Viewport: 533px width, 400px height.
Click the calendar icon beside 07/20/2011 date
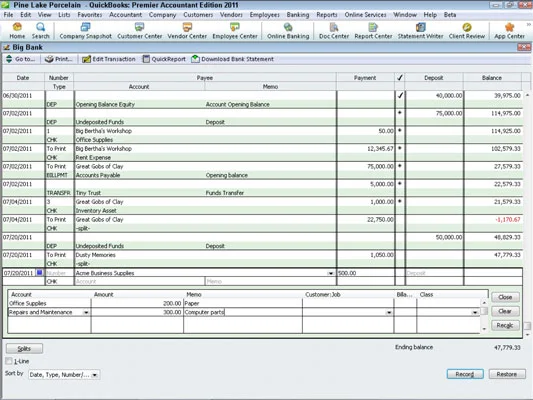click(39, 273)
